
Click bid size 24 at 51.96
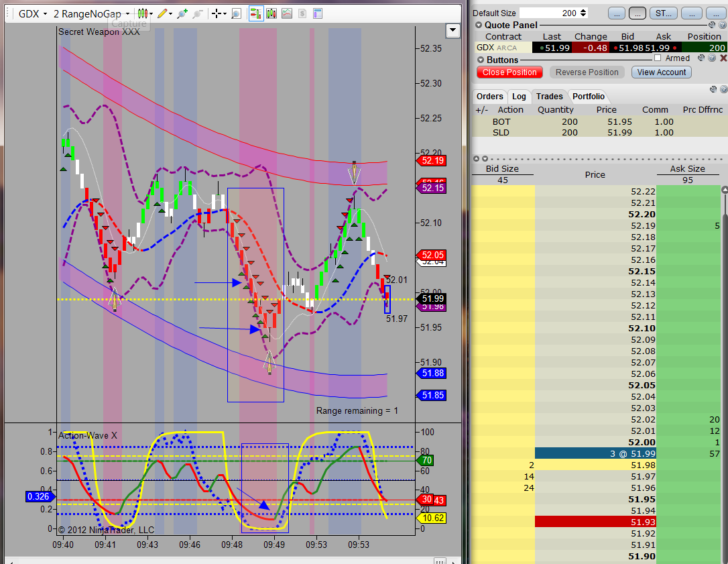[503, 488]
